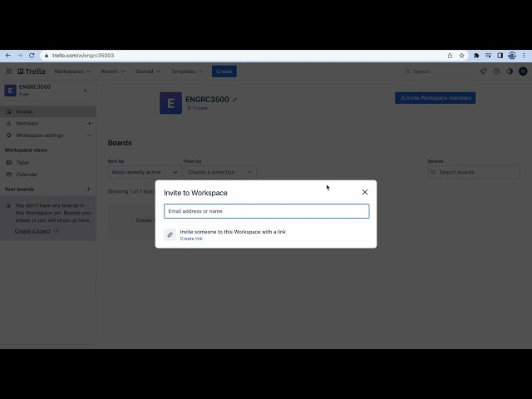Add members with the plus icon
This screenshot has height=399, width=532.
[89, 124]
